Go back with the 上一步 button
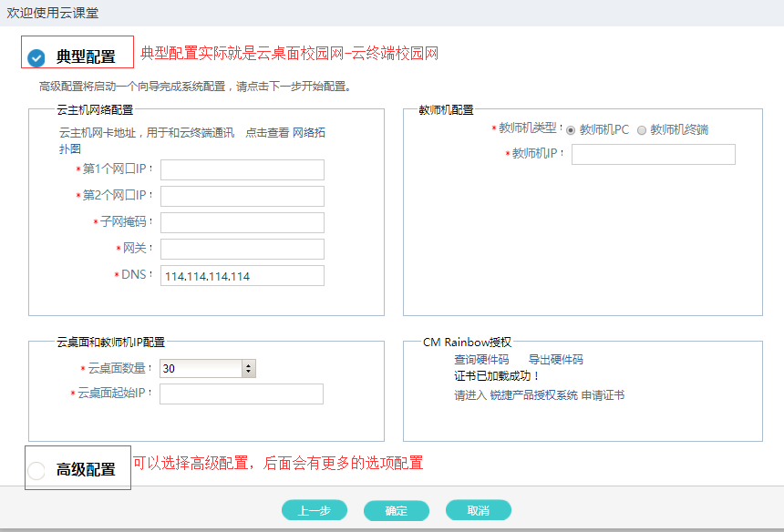 click(314, 510)
